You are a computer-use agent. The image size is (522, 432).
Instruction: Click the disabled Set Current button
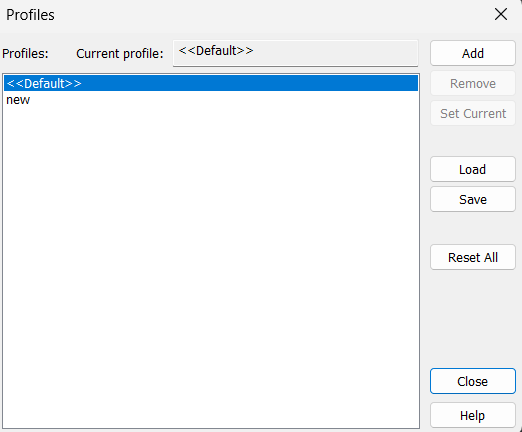click(x=473, y=113)
